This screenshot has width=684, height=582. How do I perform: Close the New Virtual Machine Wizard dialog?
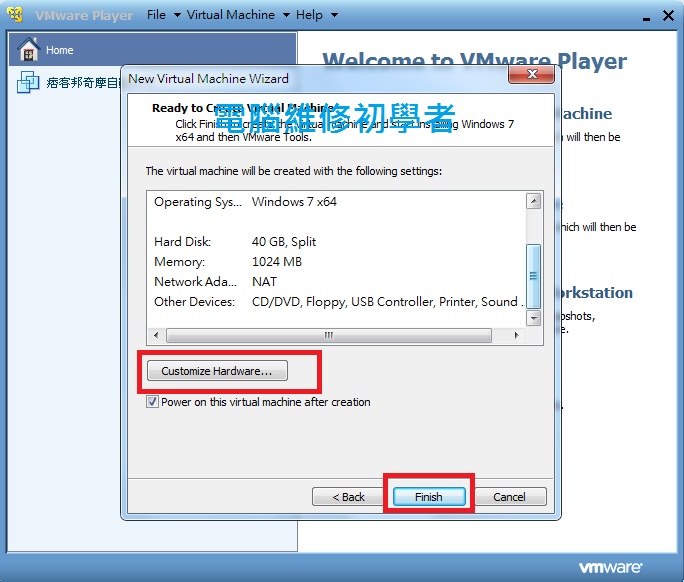click(x=531, y=74)
